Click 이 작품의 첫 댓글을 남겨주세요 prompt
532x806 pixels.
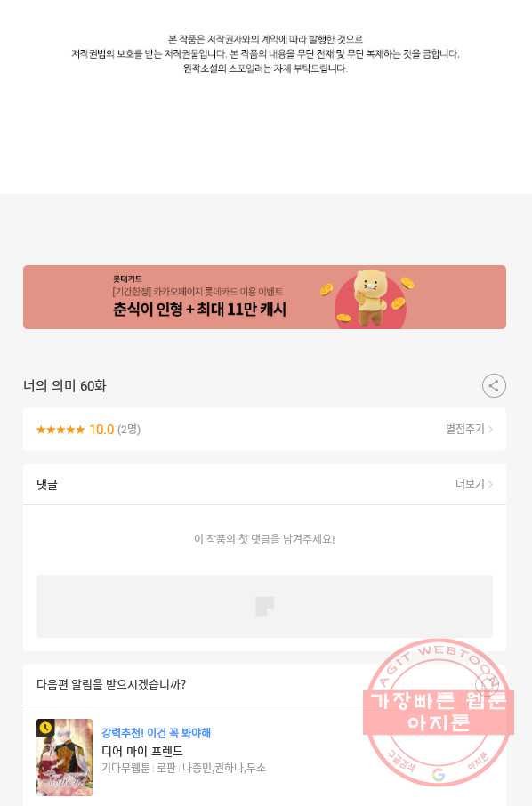[264, 539]
